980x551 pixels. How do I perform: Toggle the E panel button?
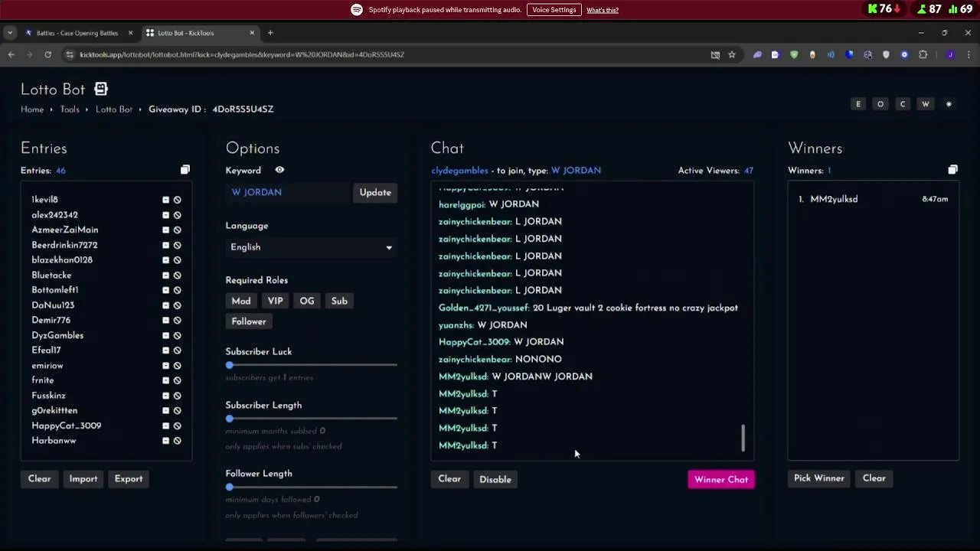point(858,104)
